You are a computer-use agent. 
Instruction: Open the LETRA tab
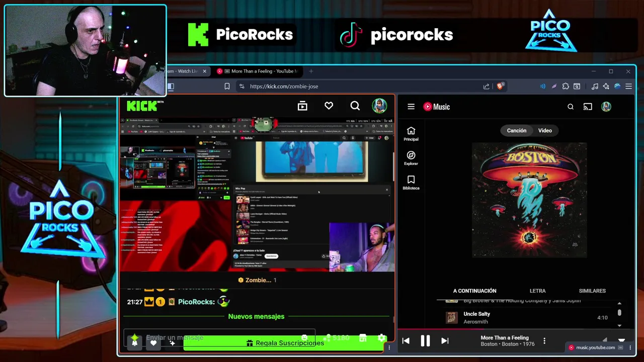[x=537, y=291]
